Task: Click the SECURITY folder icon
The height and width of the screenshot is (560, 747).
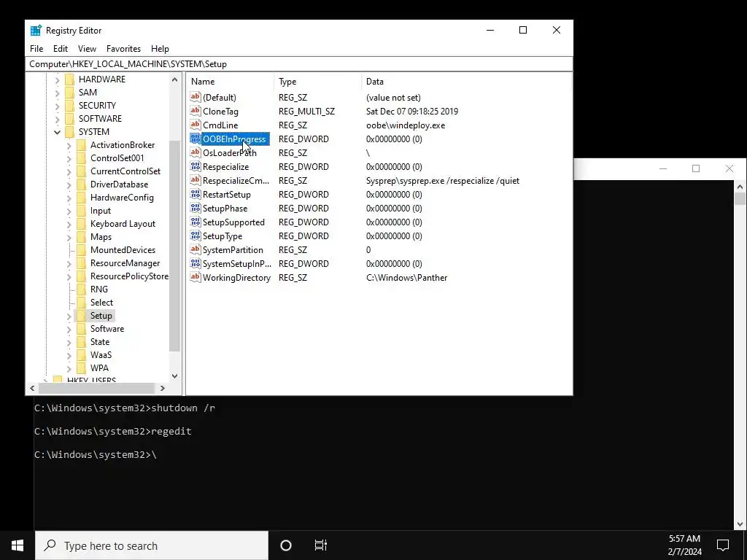Action: coord(69,105)
